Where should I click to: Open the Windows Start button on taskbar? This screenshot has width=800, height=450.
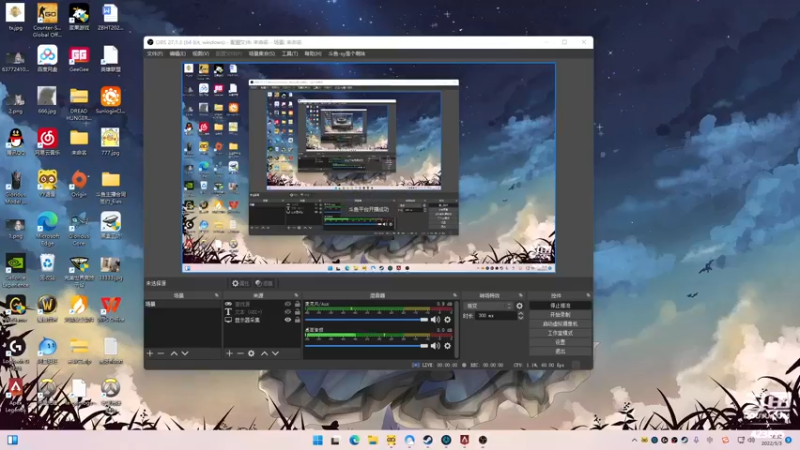[x=317, y=440]
